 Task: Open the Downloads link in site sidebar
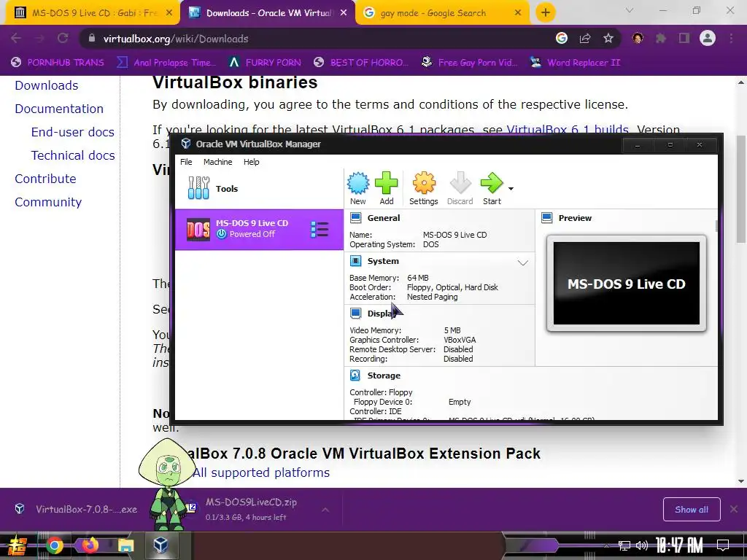46,85
